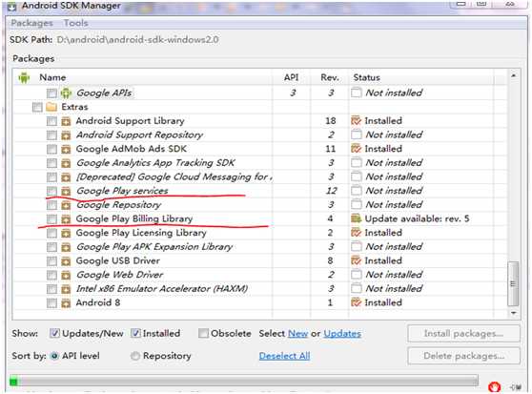Click the installed status icon for Android Support Library
Viewport: 532px width, 394px height.
point(356,120)
